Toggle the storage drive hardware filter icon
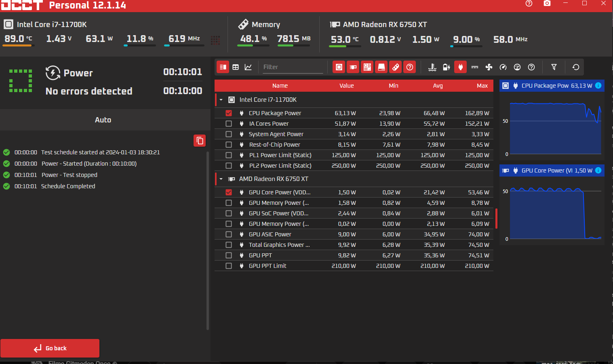The width and height of the screenshot is (613, 364). (381, 67)
